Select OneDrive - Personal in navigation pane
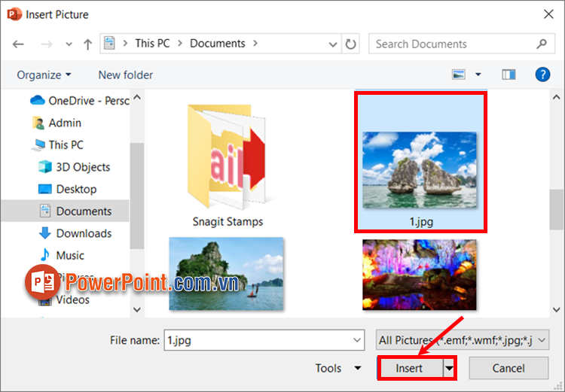The width and height of the screenshot is (565, 392). click(79, 101)
